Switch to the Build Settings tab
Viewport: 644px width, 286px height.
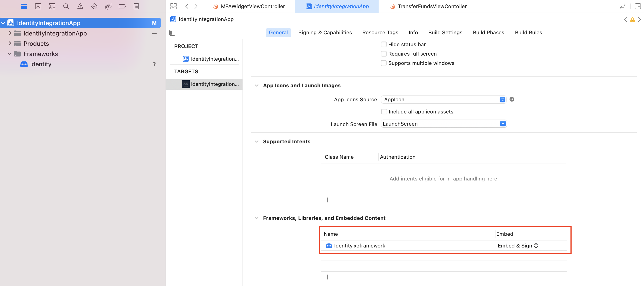coord(445,32)
